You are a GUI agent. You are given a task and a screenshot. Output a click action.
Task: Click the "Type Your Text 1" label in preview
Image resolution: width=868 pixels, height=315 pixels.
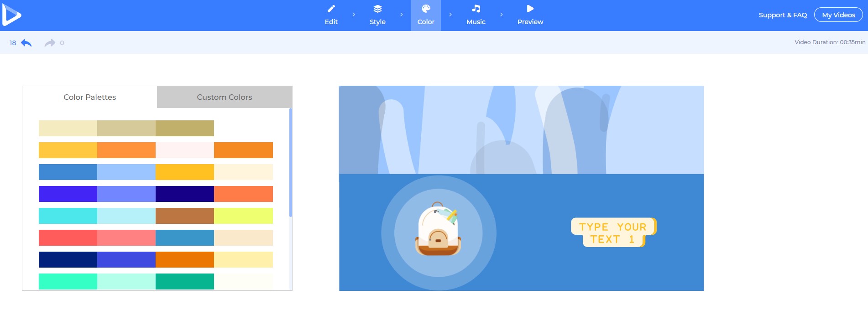point(613,233)
